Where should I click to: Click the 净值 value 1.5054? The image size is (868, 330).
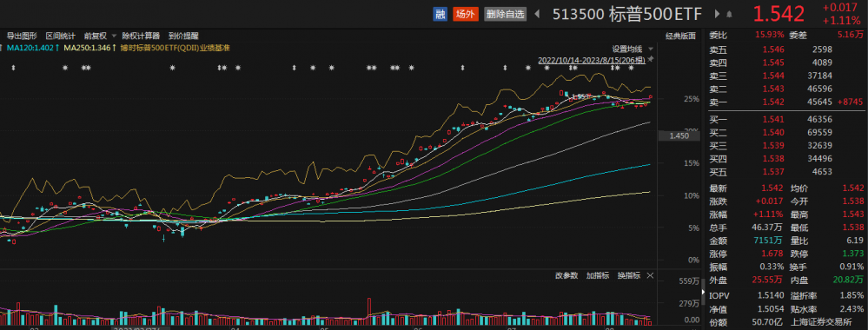(771, 309)
